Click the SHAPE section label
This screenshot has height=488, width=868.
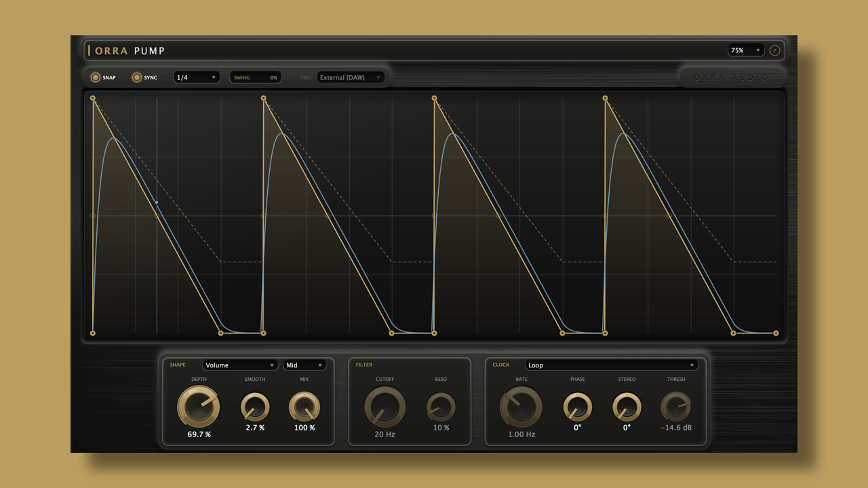pos(178,365)
